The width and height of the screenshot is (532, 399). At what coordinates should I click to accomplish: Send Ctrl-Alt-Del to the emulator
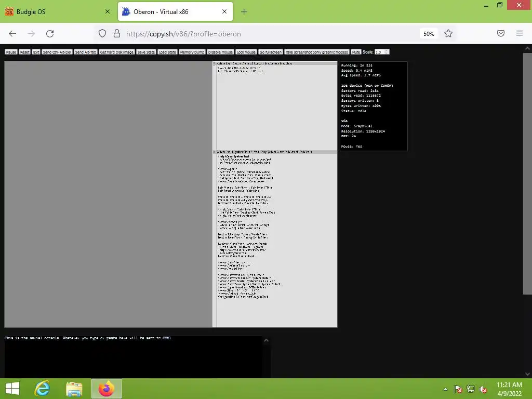(x=57, y=52)
